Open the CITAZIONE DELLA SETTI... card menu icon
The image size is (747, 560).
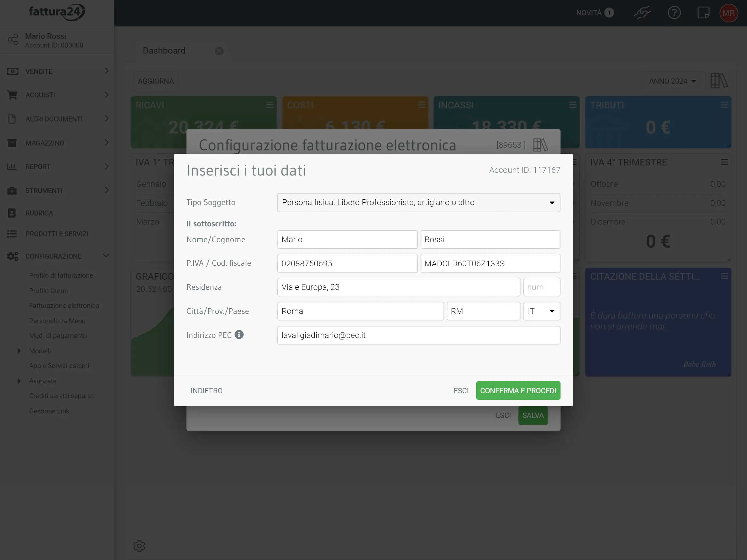pos(724,276)
